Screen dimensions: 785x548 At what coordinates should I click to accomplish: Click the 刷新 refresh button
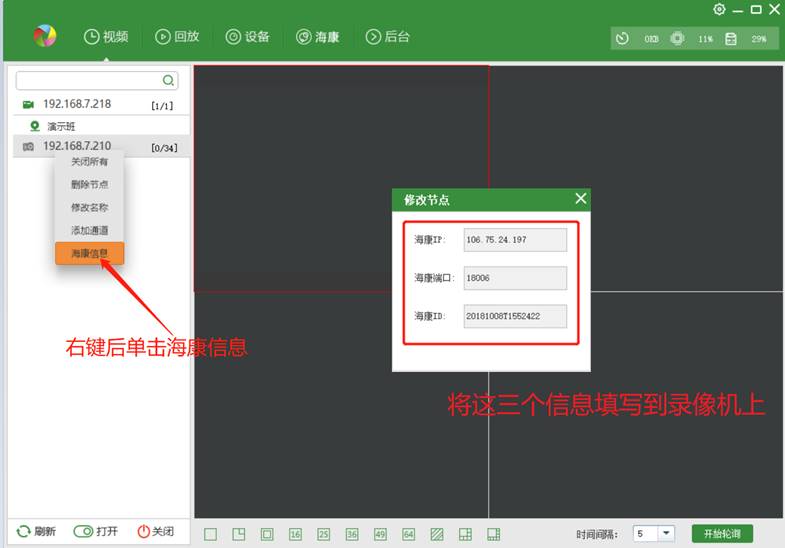coord(36,532)
